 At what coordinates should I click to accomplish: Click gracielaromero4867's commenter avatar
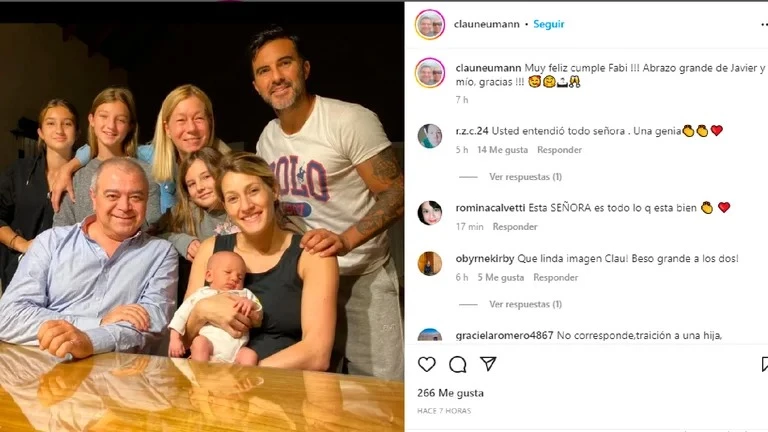coord(430,335)
